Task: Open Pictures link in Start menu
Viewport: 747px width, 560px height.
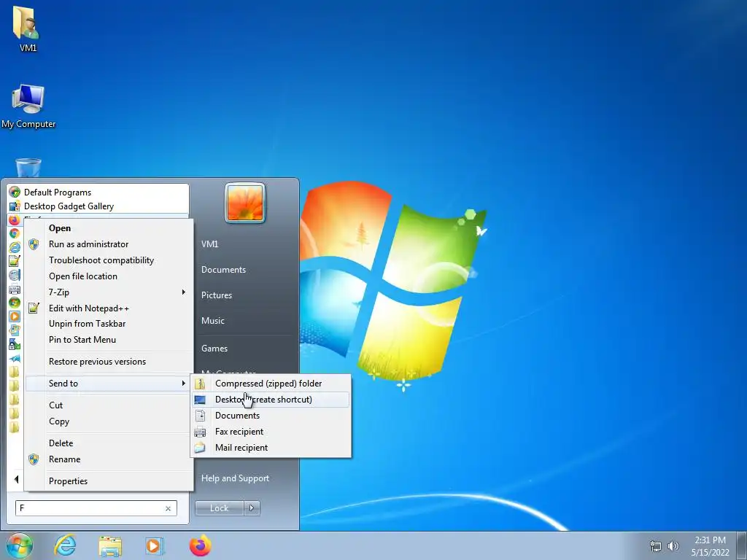Action: pyautogui.click(x=217, y=295)
